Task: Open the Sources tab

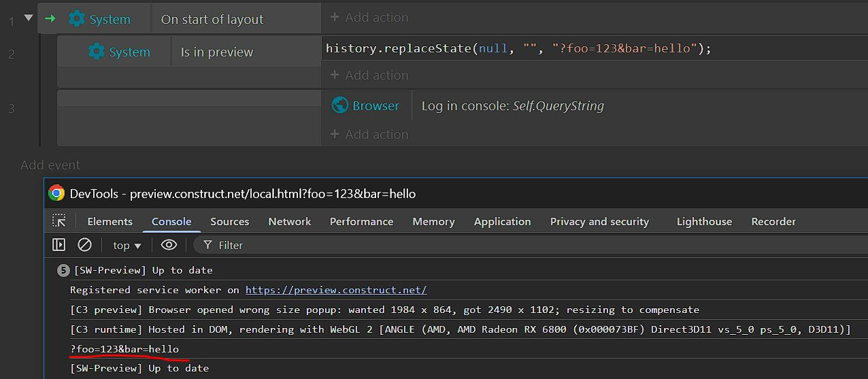Action: pos(229,221)
